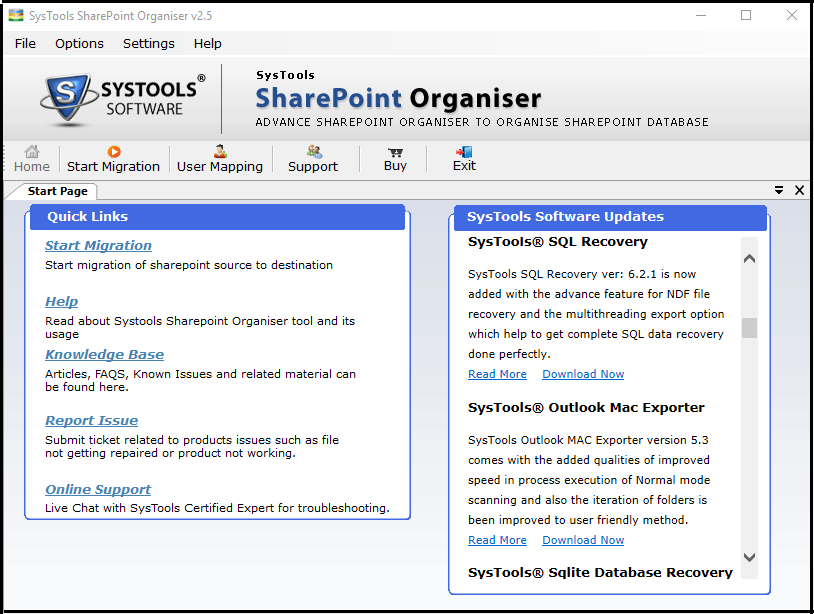814x614 pixels.
Task: Open the Help menu
Action: pos(208,44)
